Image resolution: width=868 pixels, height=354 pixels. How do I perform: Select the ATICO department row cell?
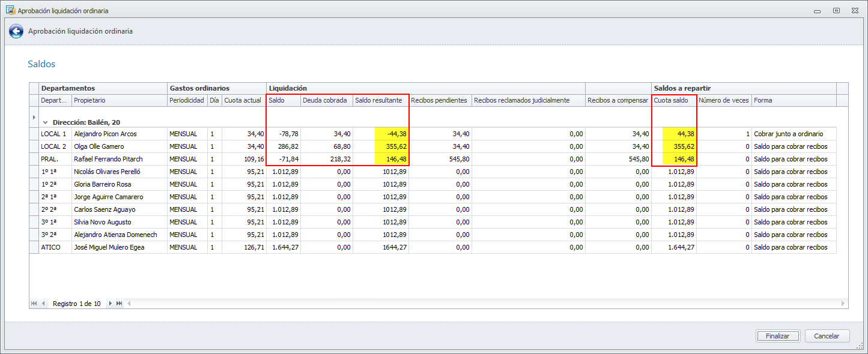pyautogui.click(x=50, y=247)
